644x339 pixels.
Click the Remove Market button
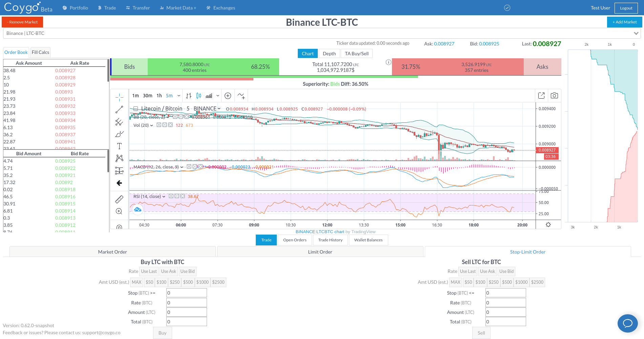click(x=22, y=22)
